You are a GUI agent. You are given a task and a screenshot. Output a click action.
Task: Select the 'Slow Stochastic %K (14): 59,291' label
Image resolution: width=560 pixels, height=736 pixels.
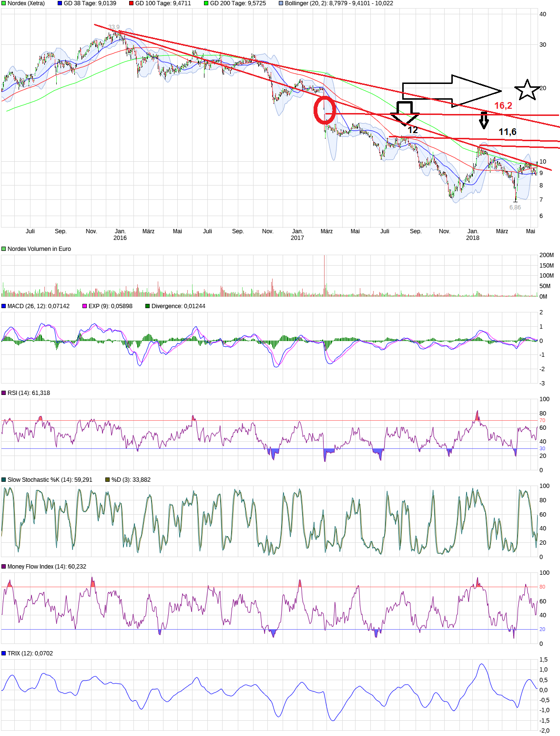(50, 480)
